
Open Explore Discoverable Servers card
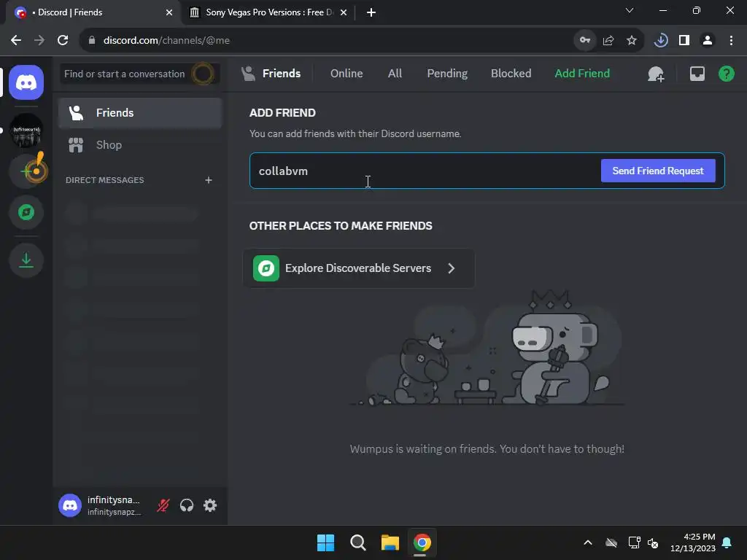(359, 268)
